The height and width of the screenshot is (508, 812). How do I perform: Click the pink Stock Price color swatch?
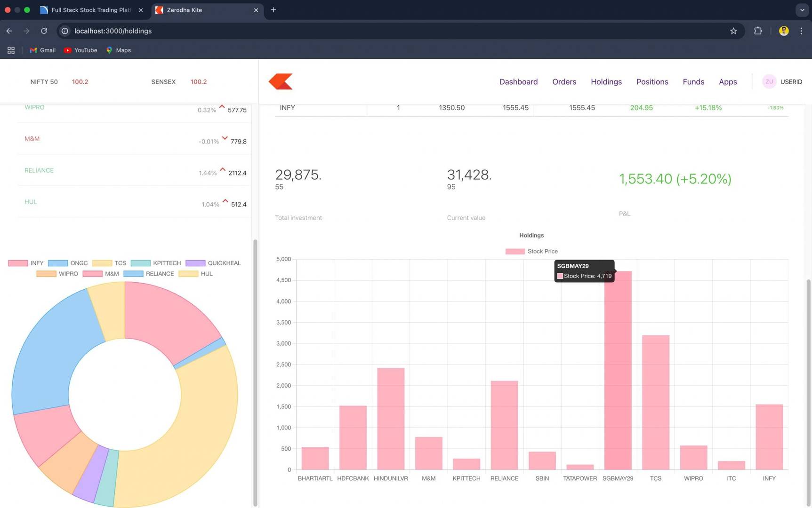515,251
